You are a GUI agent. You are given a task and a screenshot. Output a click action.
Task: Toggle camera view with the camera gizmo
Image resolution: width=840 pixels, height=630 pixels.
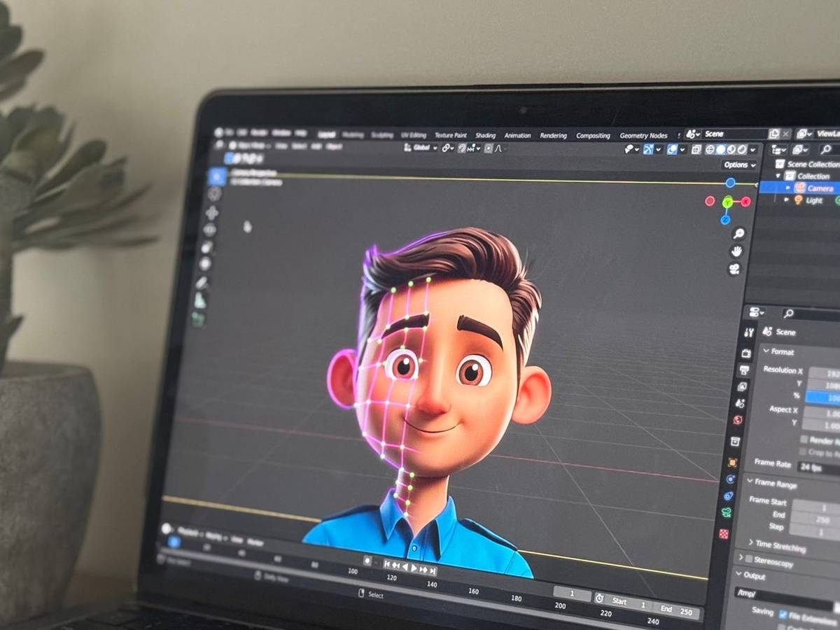click(734, 269)
